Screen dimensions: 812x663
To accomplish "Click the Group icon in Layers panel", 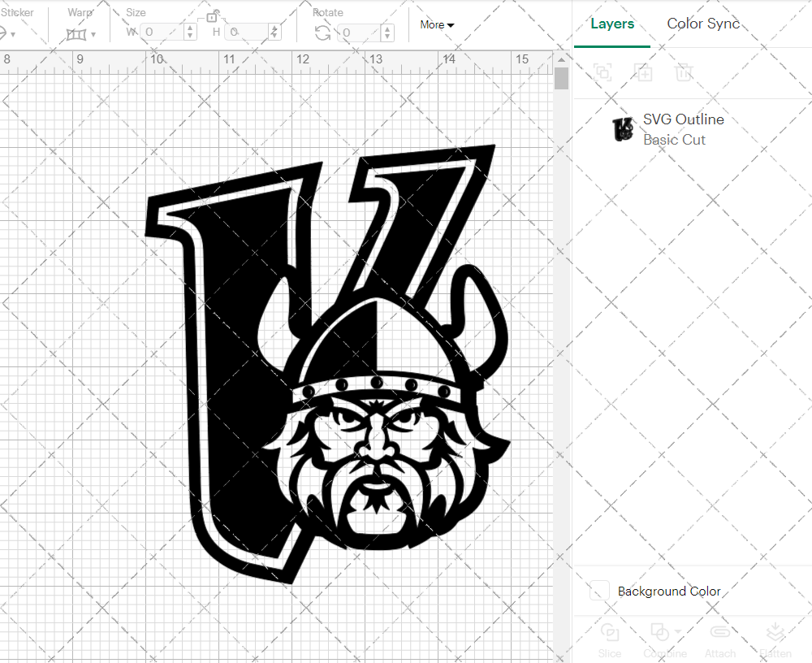I will pos(603,72).
